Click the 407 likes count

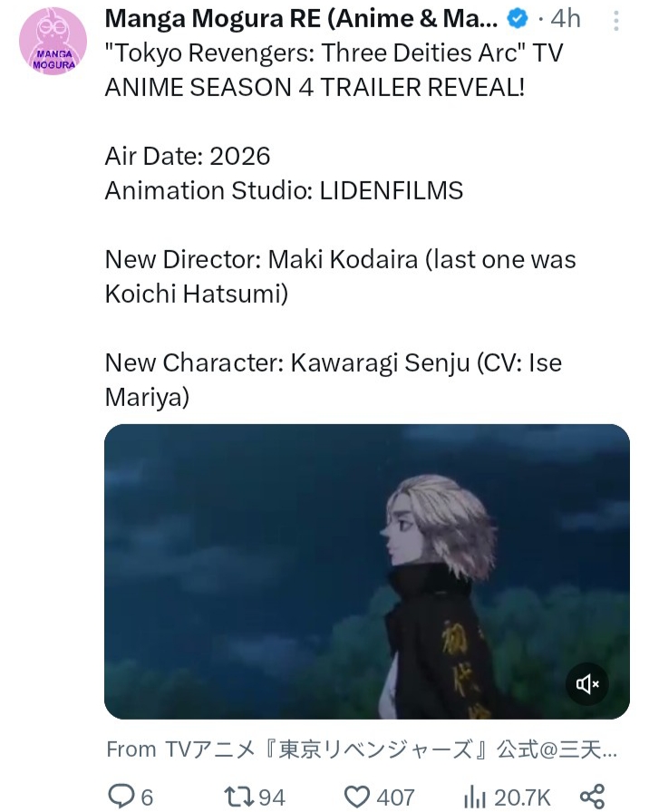tap(396, 797)
